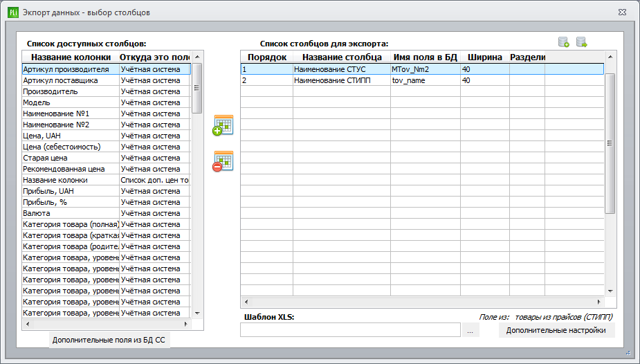Select 'Артикул производителя' row
This screenshot has height=364, width=640.
106,69
